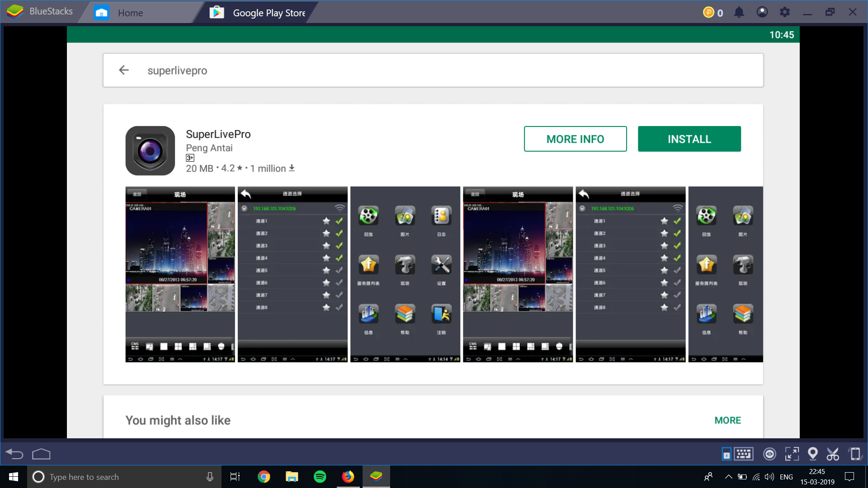Open MORE link under You might also like
This screenshot has width=868, height=488.
(727, 420)
